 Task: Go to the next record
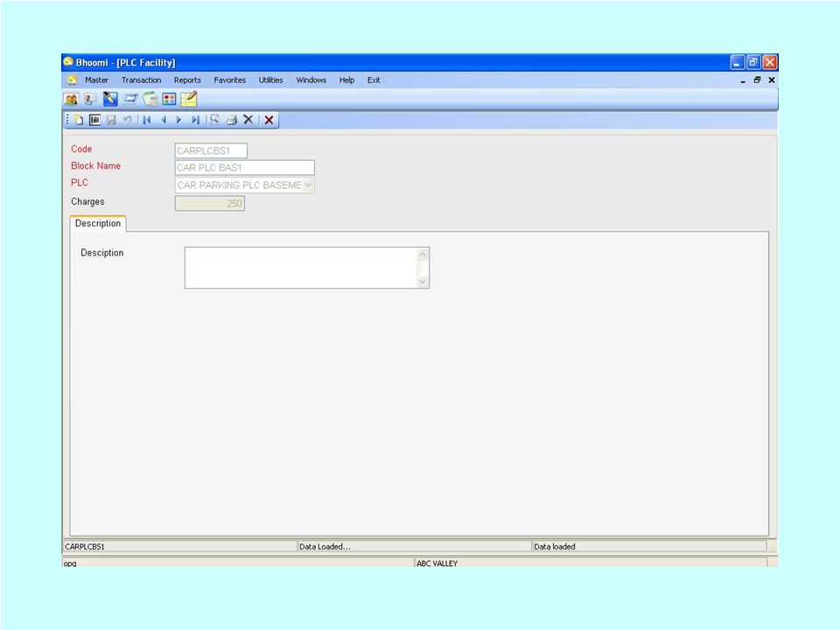coord(178,120)
